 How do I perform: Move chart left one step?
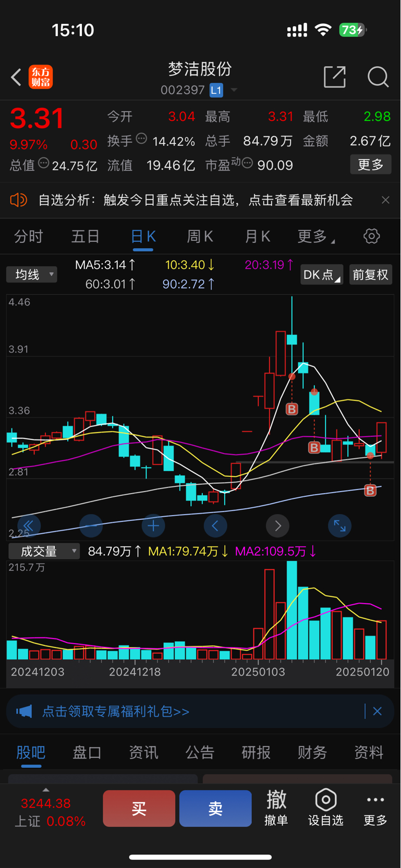point(215,525)
